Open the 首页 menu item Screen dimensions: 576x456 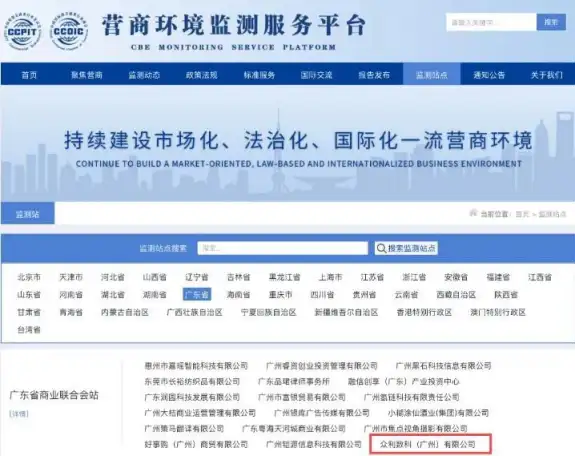[29, 75]
